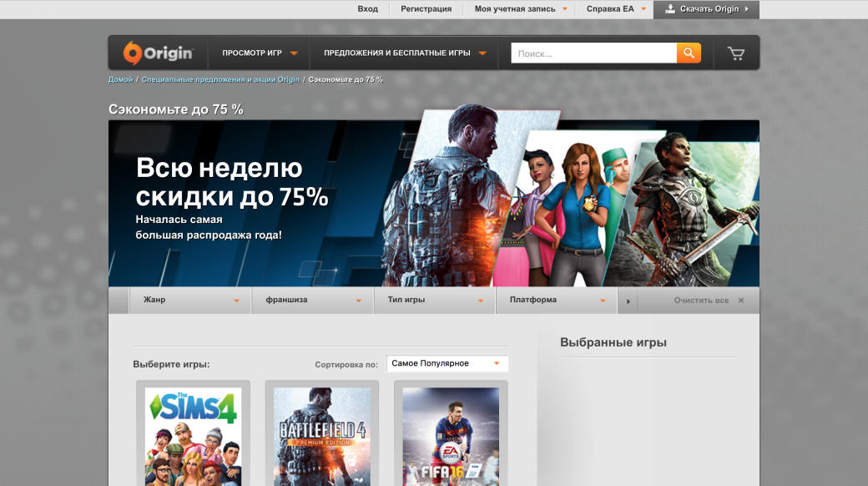The image size is (868, 486).
Task: Click the Сэкономьте до 75 % page heading
Action: point(176,109)
